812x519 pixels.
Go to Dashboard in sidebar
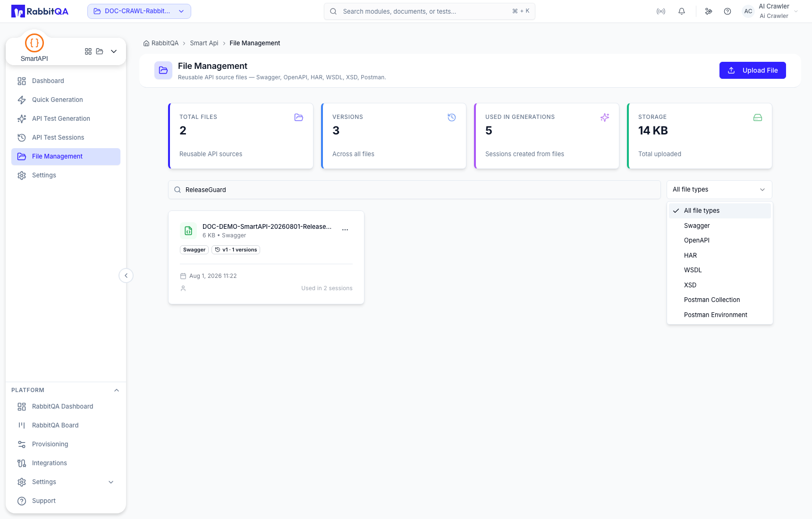(66, 81)
